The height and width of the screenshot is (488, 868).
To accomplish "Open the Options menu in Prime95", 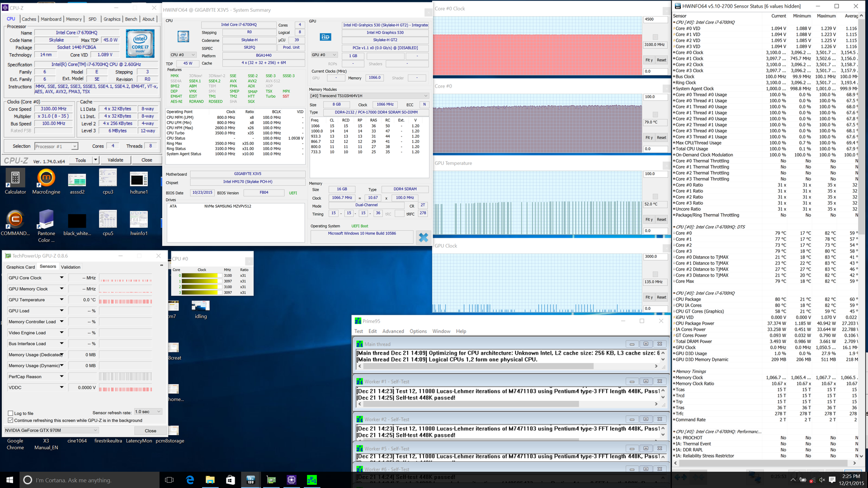I will click(418, 331).
